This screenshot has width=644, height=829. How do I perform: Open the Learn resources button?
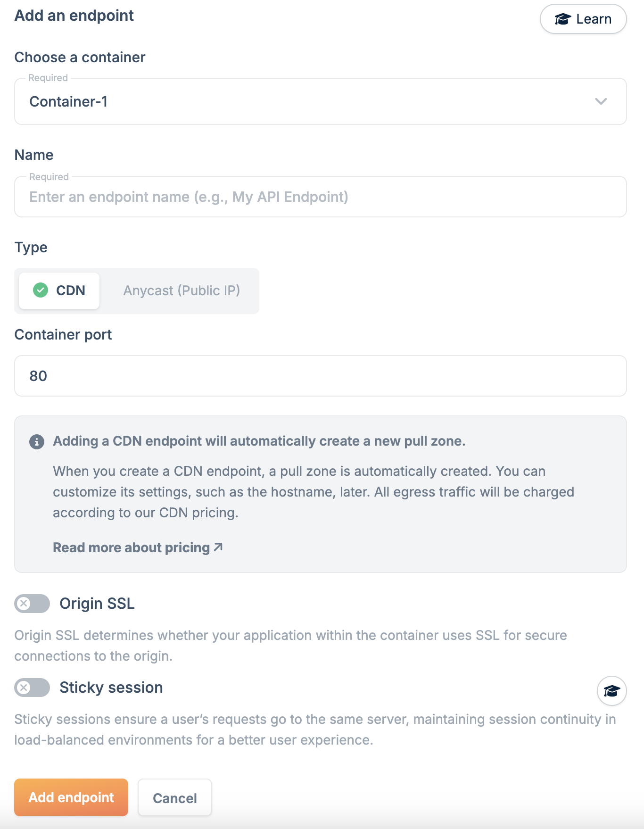pos(583,19)
